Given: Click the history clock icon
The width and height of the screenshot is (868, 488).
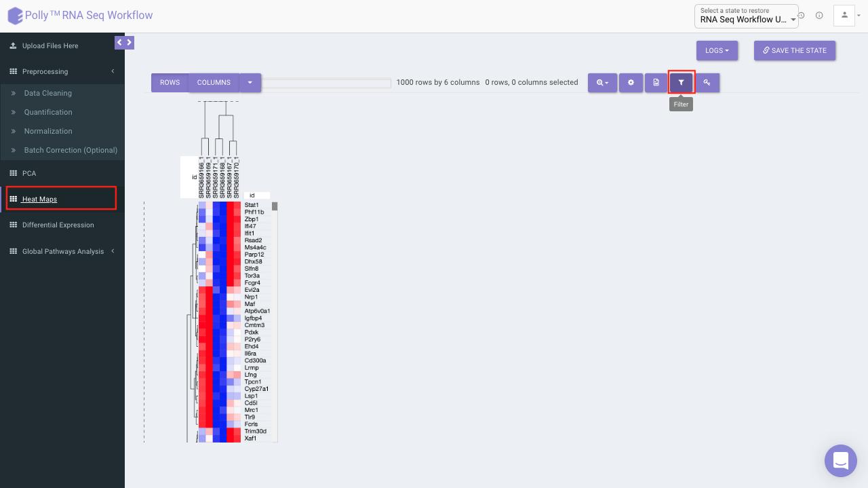Looking at the screenshot, I should tap(802, 16).
